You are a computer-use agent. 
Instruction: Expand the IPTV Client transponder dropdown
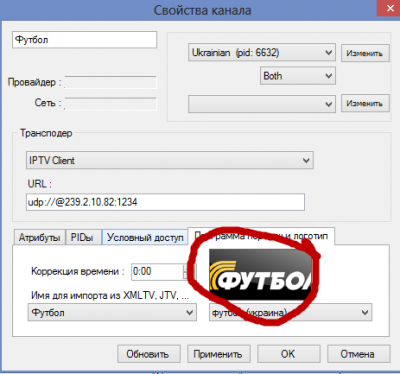pos(170,160)
